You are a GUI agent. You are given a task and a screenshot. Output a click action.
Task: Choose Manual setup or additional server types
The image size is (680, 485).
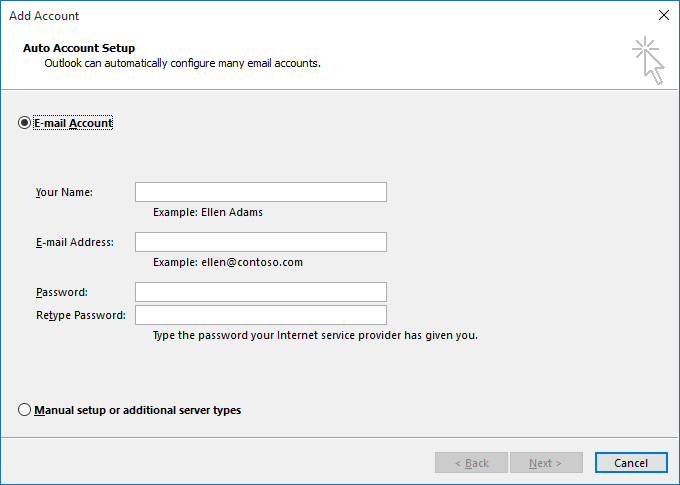(25, 410)
